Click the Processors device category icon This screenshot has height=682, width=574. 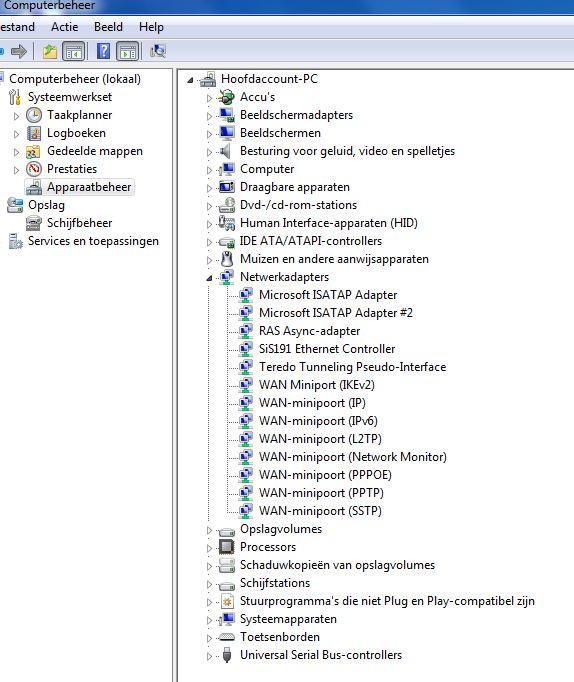(227, 547)
